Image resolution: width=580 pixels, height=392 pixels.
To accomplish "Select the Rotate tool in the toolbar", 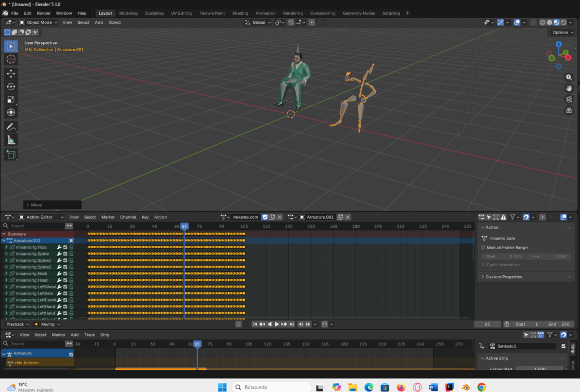I will pos(11,86).
